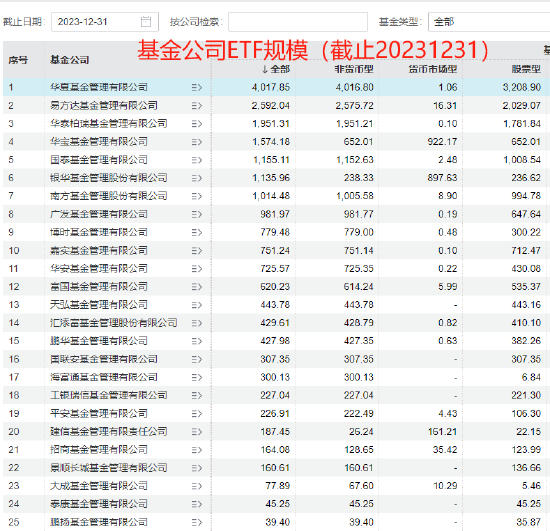Select company name 博时基金管理有限公司
The width and height of the screenshot is (550, 531).
99,232
